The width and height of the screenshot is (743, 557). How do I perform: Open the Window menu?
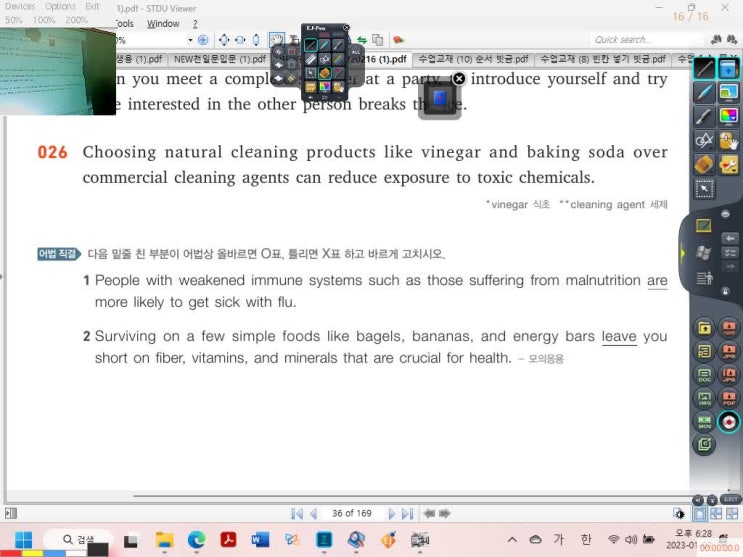[x=163, y=23]
